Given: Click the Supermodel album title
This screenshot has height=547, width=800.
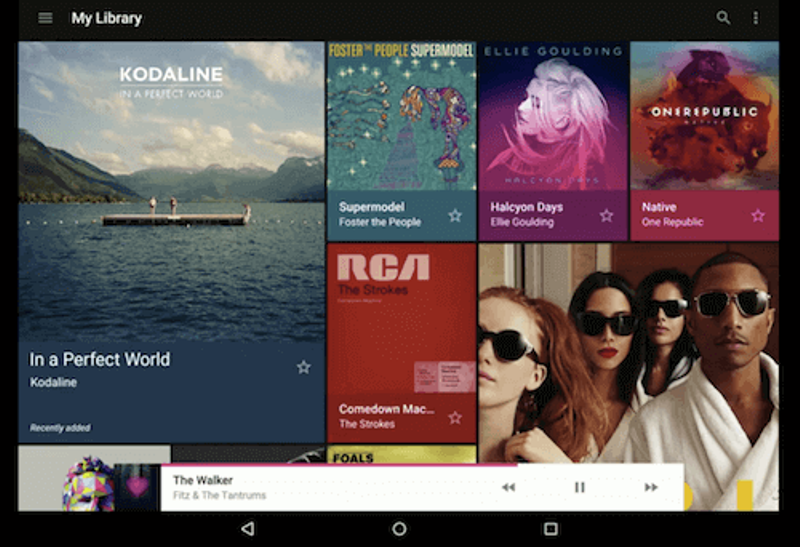Looking at the screenshot, I should tap(371, 207).
